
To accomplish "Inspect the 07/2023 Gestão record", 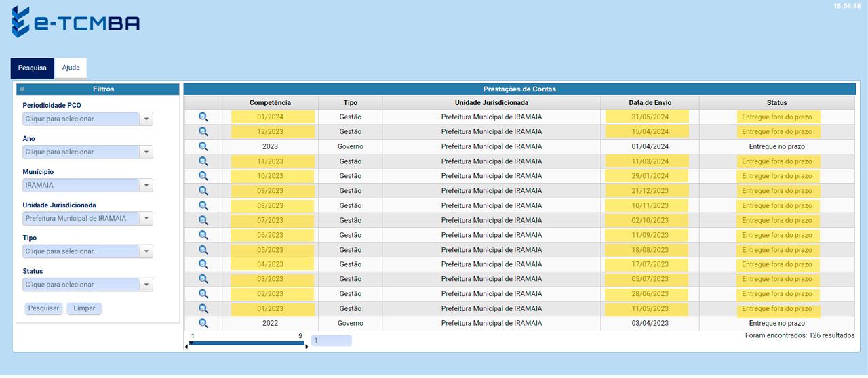I will click(203, 220).
